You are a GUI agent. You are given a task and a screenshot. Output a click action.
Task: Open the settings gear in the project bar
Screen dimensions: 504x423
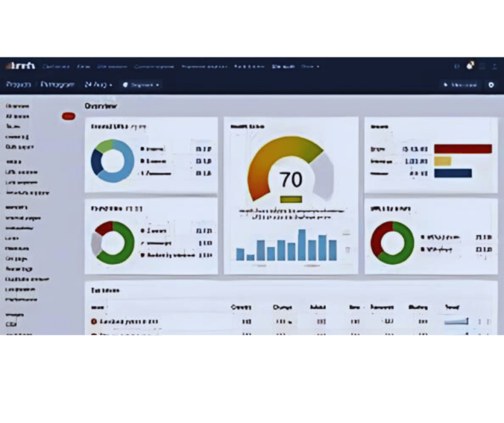point(491,85)
